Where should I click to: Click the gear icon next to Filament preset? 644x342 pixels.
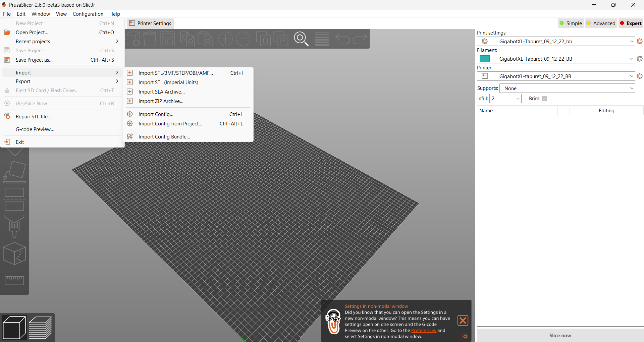tap(640, 59)
